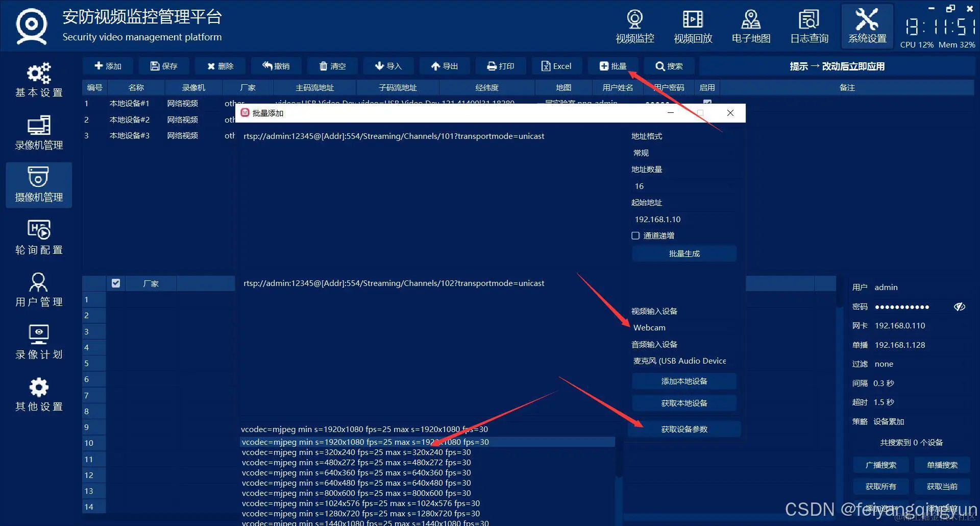Click the 撤销 undo toolbar button
This screenshot has height=526, width=980.
pyautogui.click(x=276, y=66)
